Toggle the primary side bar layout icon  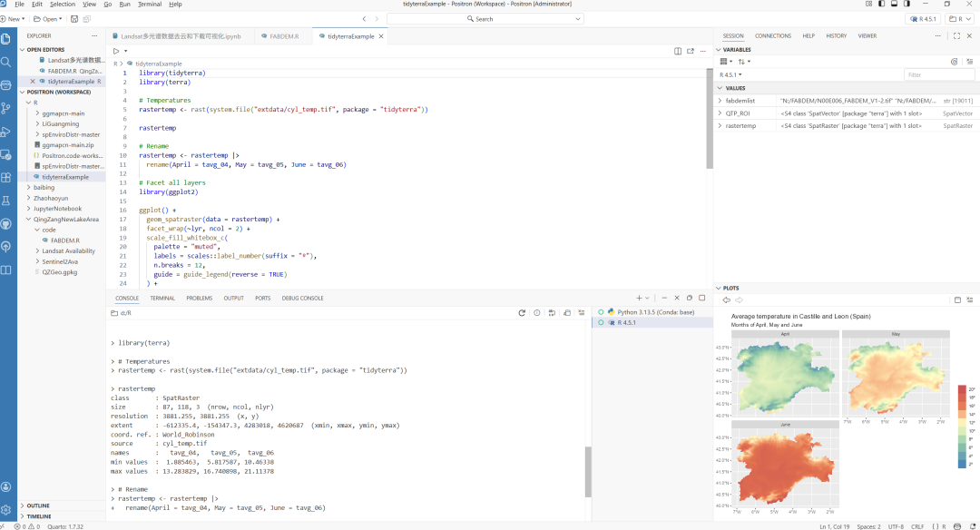coord(881,4)
